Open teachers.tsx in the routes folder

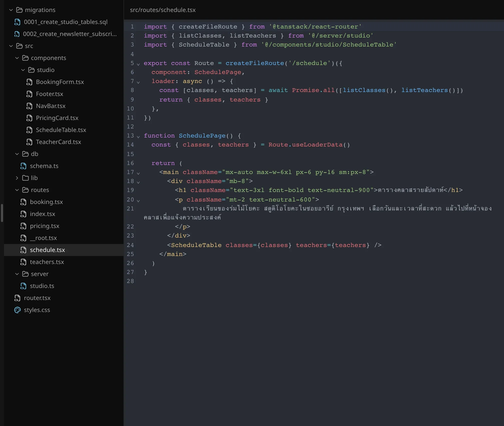(x=64, y=262)
